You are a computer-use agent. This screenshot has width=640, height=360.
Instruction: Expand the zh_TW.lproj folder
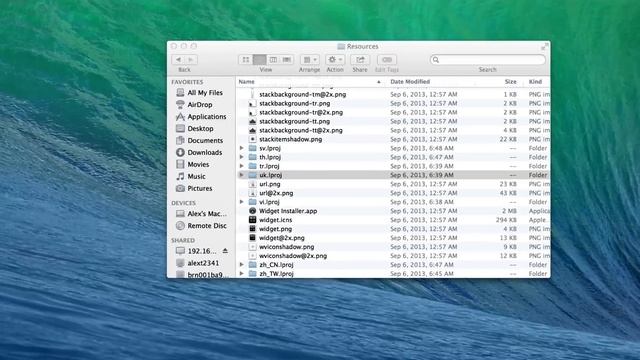pos(241,273)
